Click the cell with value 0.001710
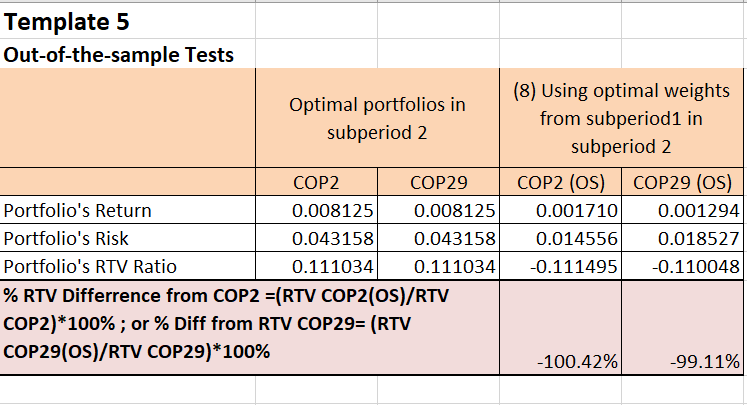 coord(560,211)
